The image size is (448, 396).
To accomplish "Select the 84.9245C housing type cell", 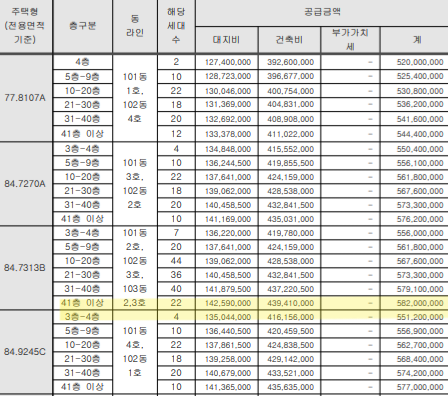I will 25,352.
